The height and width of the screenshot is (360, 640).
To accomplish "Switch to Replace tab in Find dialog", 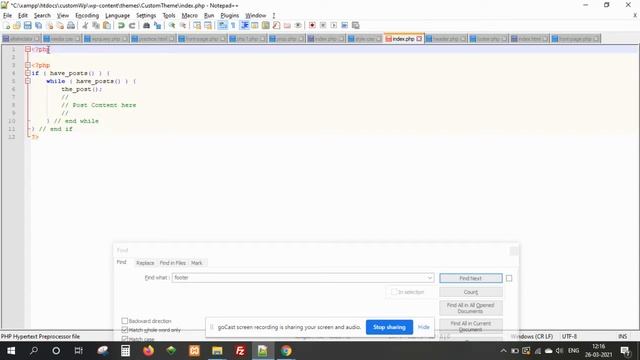I will [145, 263].
